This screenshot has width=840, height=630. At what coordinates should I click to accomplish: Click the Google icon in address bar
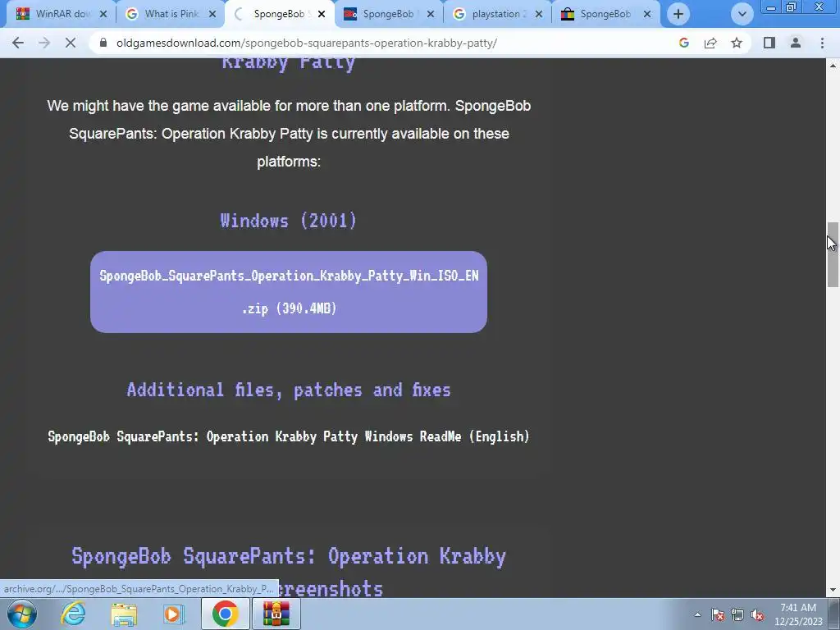tap(683, 43)
